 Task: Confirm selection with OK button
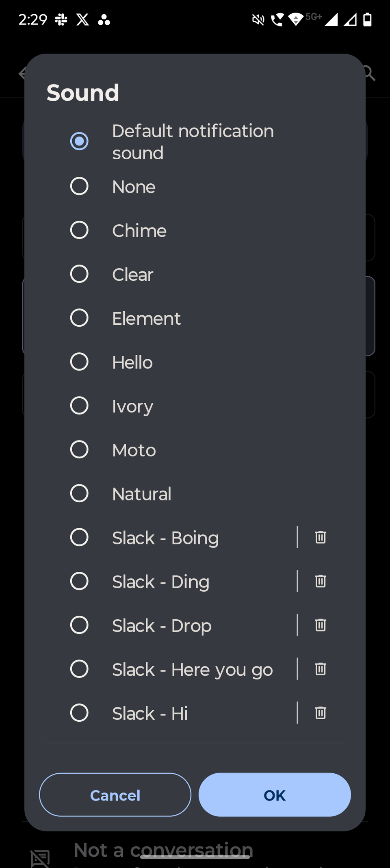pos(275,795)
